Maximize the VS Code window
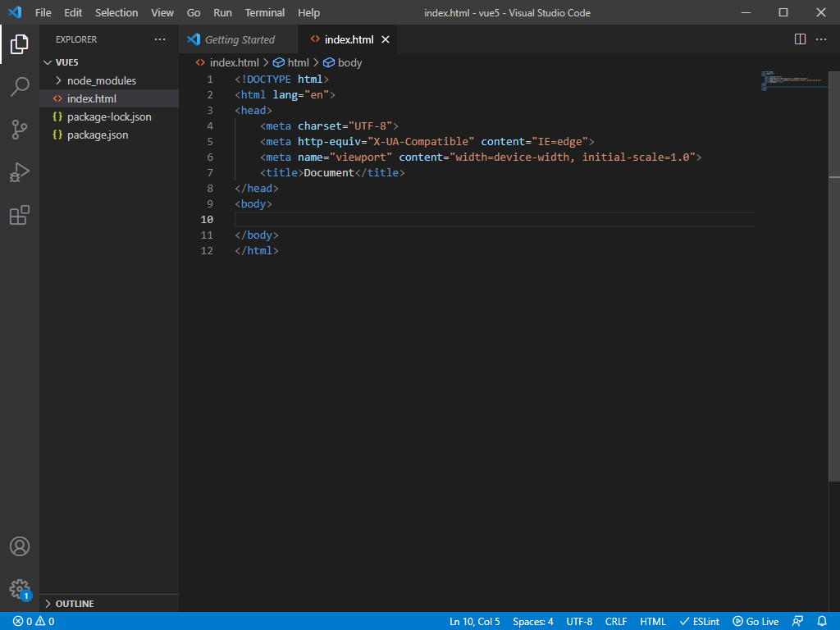Viewport: 840px width, 630px height. point(783,12)
